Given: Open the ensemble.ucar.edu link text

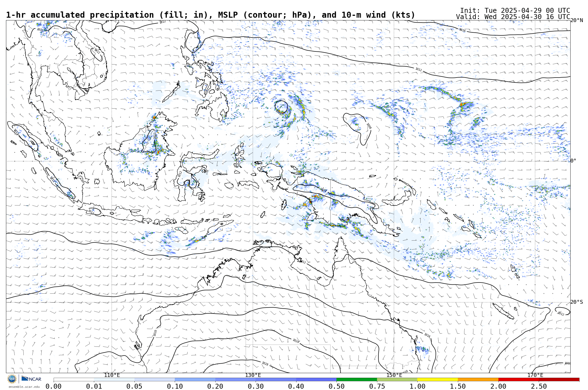Looking at the screenshot, I should click(24, 387).
